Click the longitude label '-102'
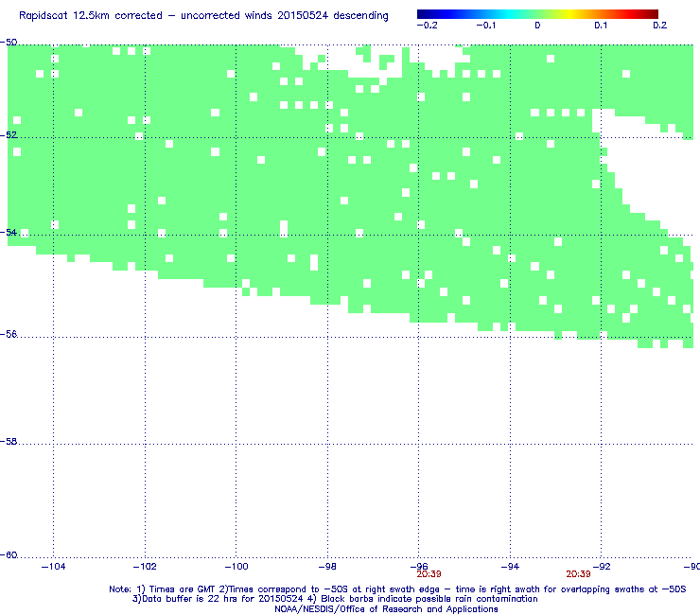Viewport: 700px width, 615px height. pos(145,567)
